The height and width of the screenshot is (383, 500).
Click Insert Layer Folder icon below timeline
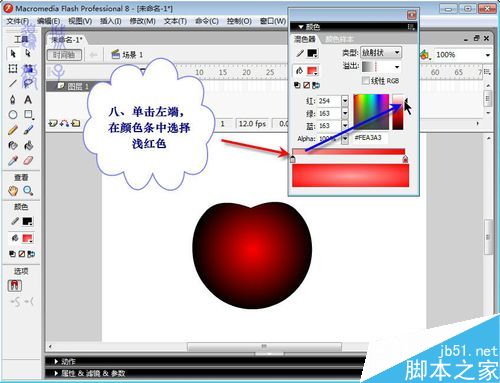pos(76,123)
